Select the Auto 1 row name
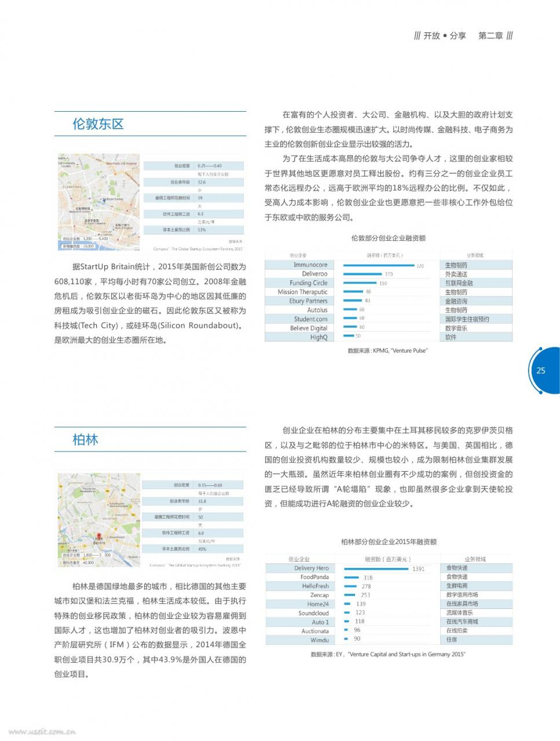Image resolution: width=560 pixels, height=741 pixels. pos(320,622)
